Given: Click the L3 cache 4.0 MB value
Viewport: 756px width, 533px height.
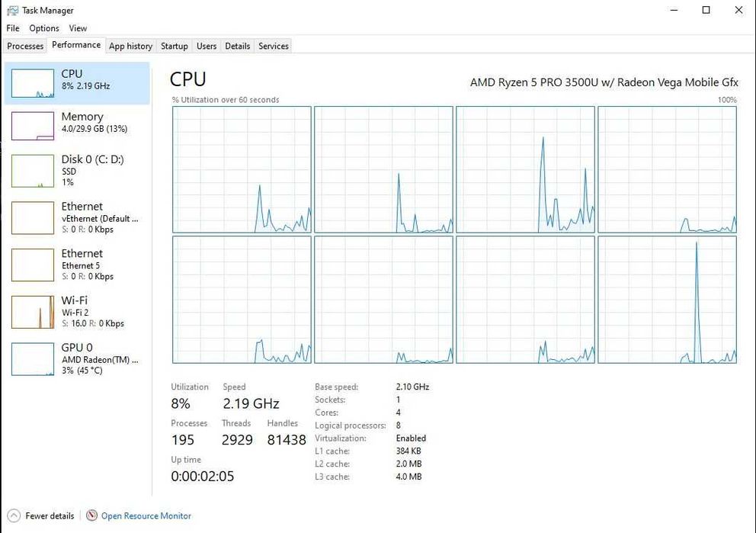Looking at the screenshot, I should pos(408,477).
